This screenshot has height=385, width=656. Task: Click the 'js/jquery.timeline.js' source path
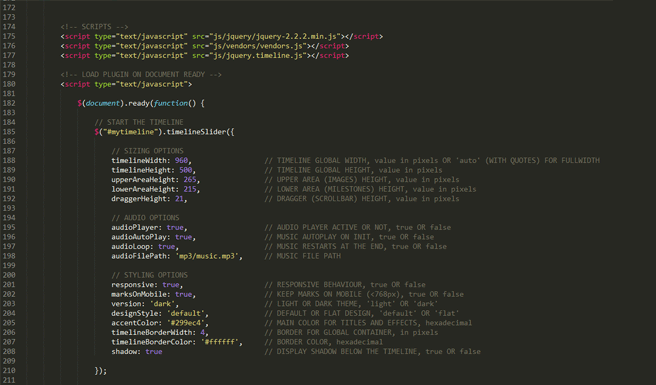coord(258,56)
